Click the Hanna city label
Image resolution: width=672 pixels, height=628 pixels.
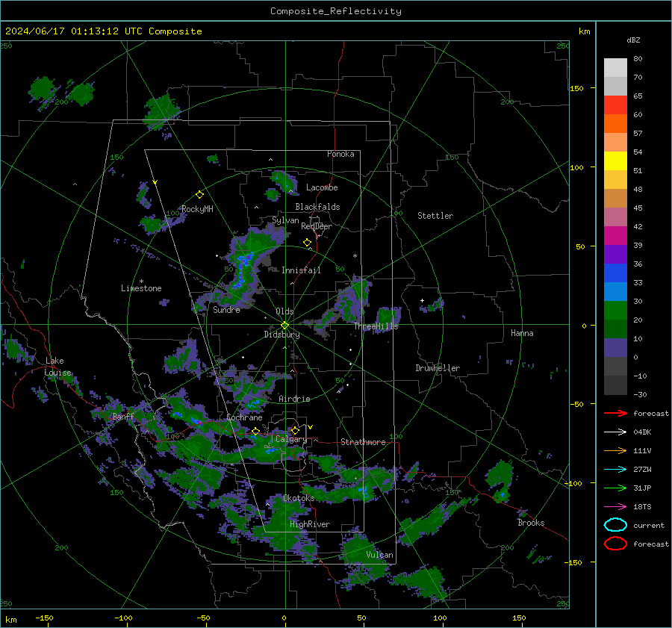coord(522,333)
